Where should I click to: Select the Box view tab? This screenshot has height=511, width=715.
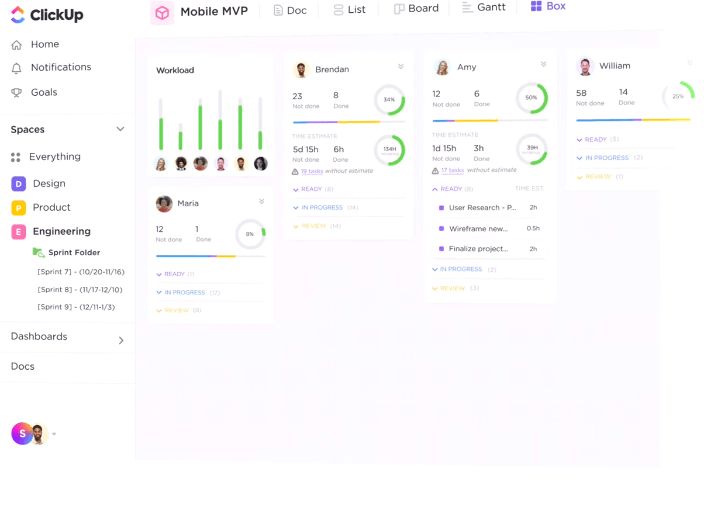[x=549, y=6]
